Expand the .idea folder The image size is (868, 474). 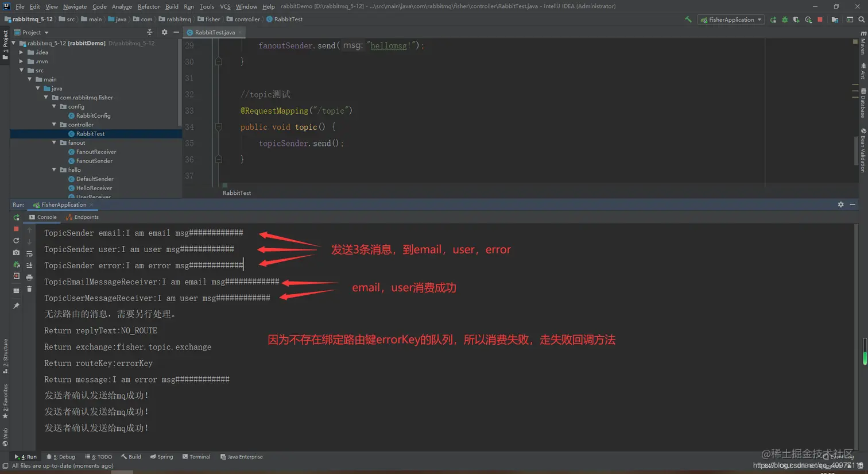[x=21, y=52]
